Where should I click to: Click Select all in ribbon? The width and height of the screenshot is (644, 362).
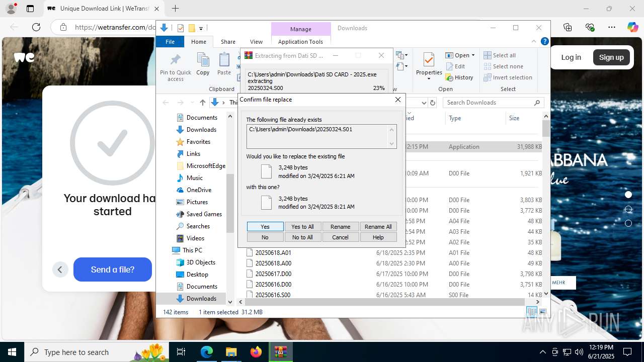[x=500, y=55]
